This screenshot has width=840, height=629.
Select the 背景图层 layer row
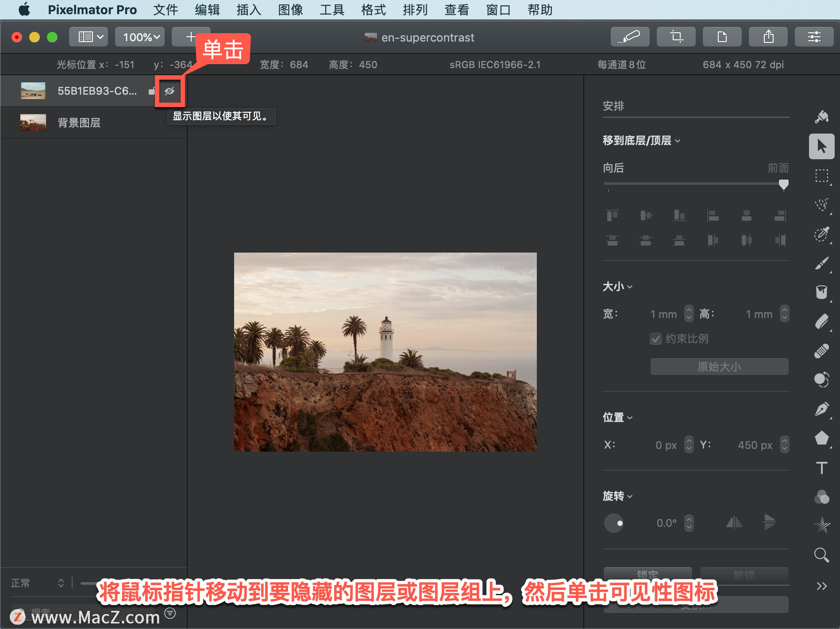93,123
